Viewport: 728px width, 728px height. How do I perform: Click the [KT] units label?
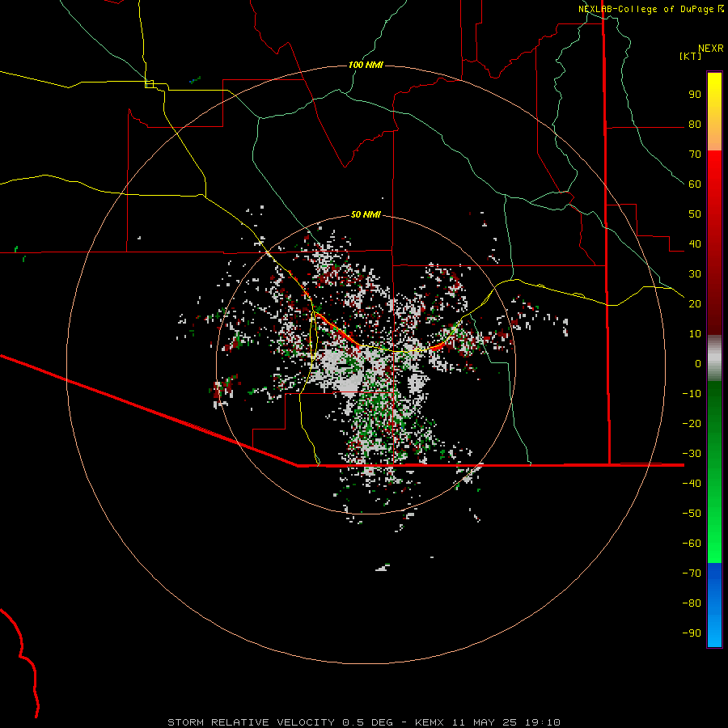pos(691,56)
